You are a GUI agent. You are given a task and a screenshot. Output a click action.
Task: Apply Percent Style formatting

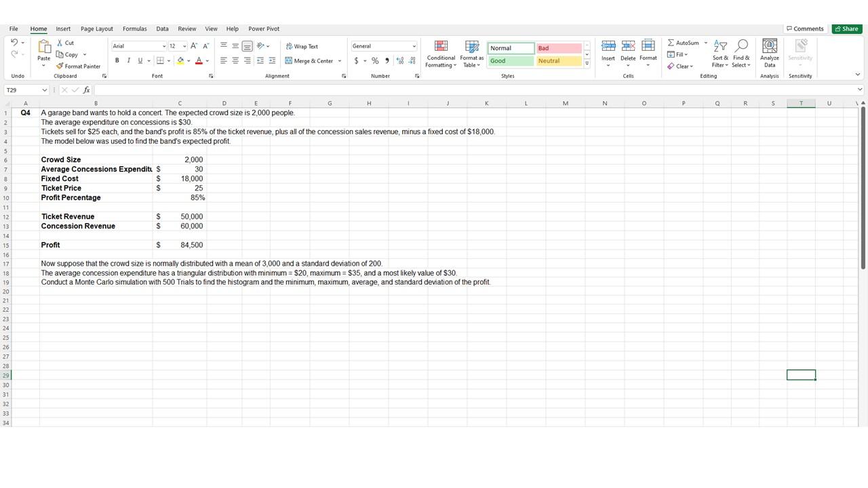(x=375, y=60)
